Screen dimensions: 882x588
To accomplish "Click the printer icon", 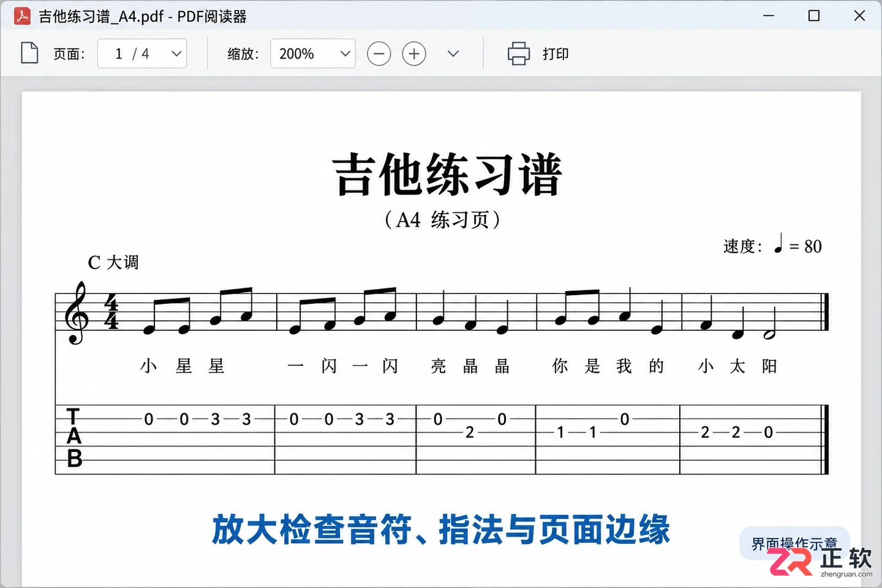I will (519, 54).
